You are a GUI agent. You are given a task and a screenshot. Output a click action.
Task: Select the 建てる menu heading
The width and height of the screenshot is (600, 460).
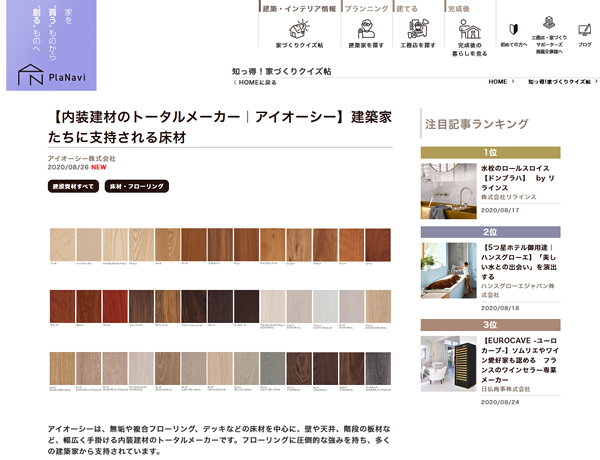point(407,8)
